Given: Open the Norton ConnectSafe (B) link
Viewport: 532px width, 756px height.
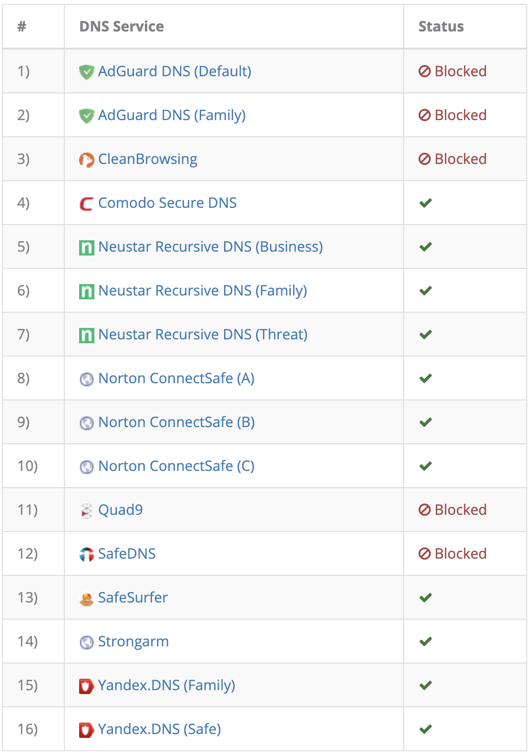Looking at the screenshot, I should point(176,422).
